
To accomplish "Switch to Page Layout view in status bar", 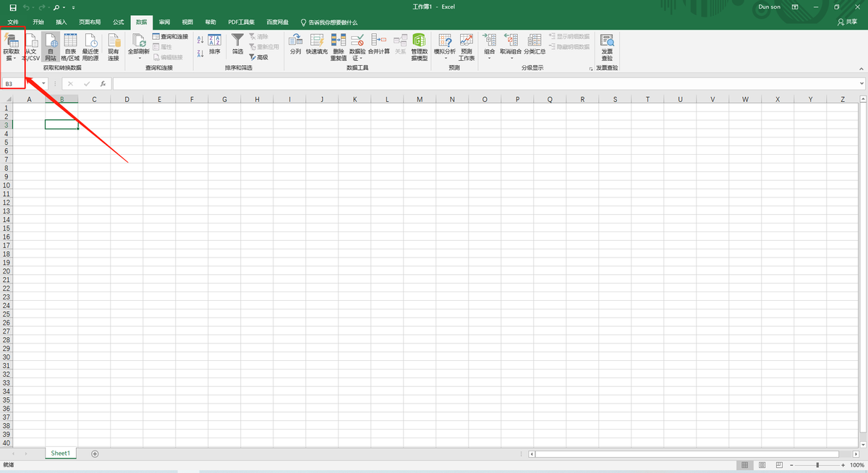I will (x=762, y=465).
